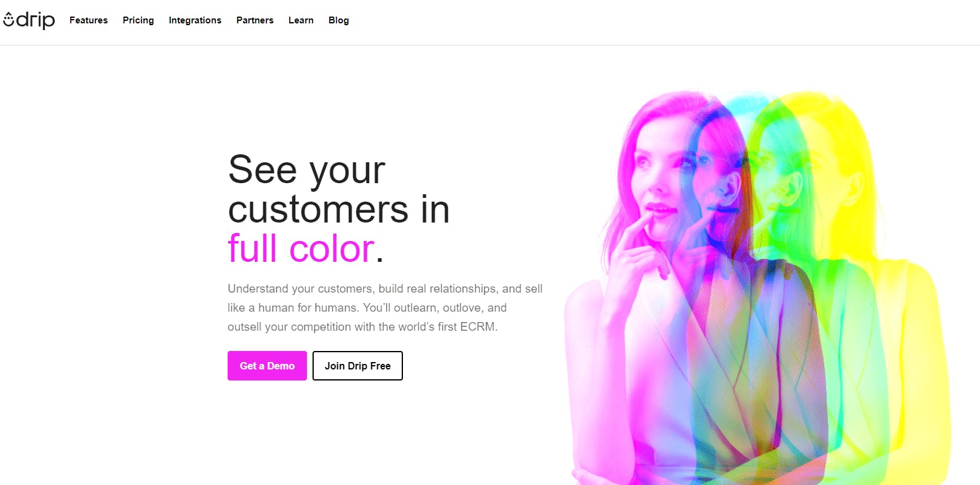Click the word "ECRM" in the description
Viewport: 980px width, 485px height.
(477, 327)
